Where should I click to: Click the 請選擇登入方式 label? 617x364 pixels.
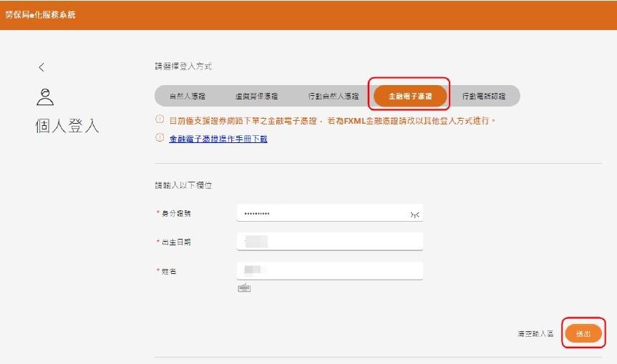(x=183, y=67)
